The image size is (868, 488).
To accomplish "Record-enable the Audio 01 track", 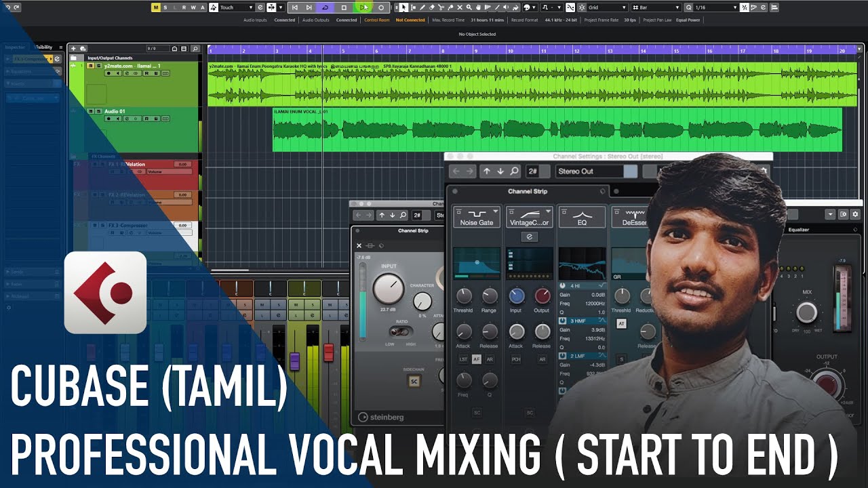I will (x=108, y=119).
